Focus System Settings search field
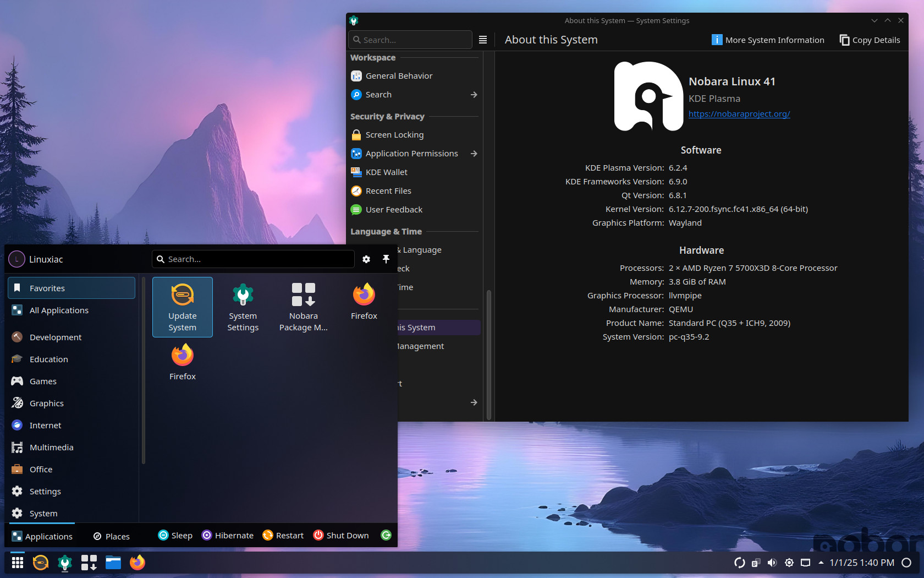Viewport: 924px width, 578px height. pos(410,40)
